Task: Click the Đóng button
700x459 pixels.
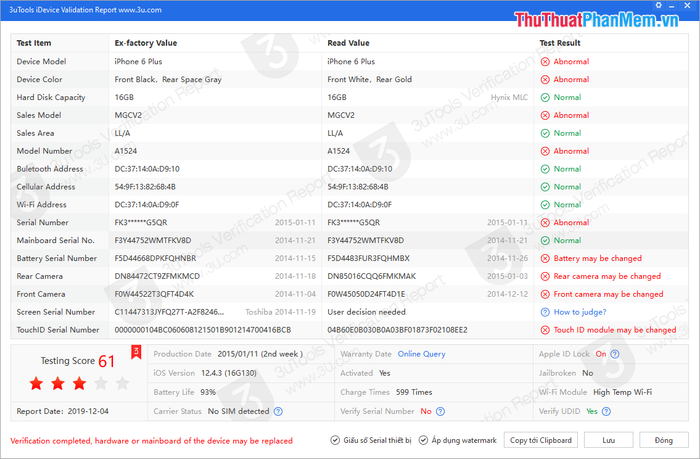Action: click(663, 440)
